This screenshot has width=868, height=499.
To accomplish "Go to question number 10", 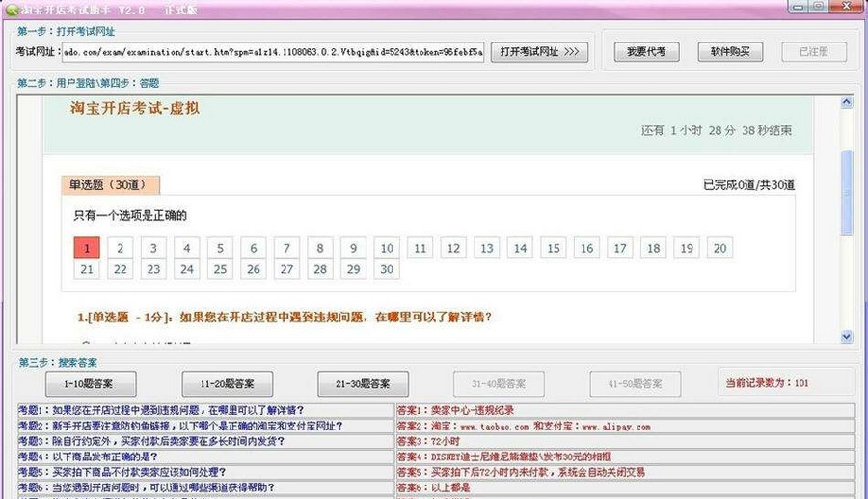I will coord(387,248).
